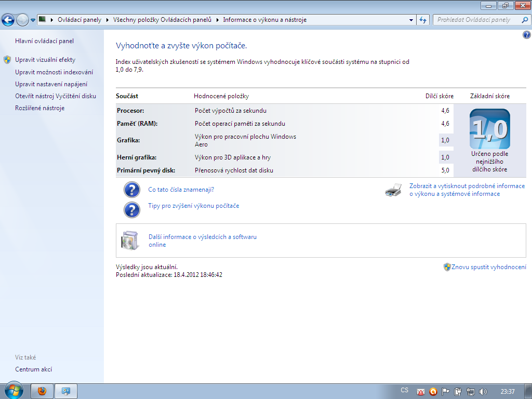Click the Control Panel icon in address bar
The width and height of the screenshot is (532, 399).
(x=43, y=19)
